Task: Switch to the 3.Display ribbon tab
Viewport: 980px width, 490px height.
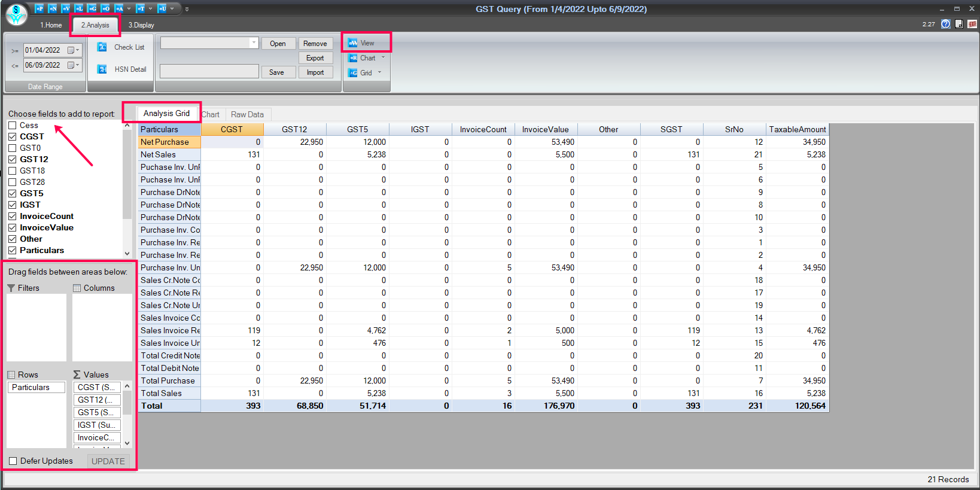Action: point(141,25)
